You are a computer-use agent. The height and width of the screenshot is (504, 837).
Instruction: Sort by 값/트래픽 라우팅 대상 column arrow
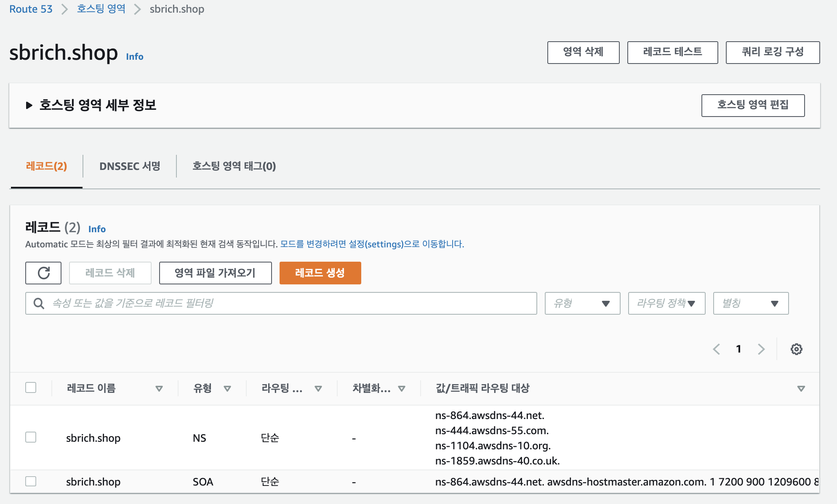[x=801, y=388]
